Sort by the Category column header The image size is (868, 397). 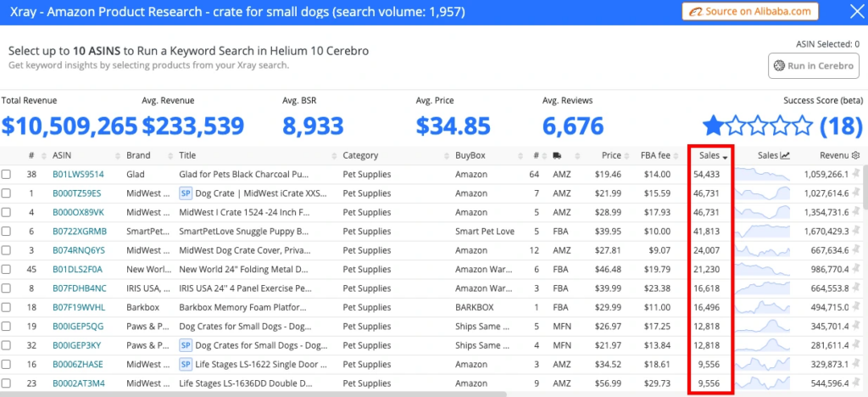360,156
